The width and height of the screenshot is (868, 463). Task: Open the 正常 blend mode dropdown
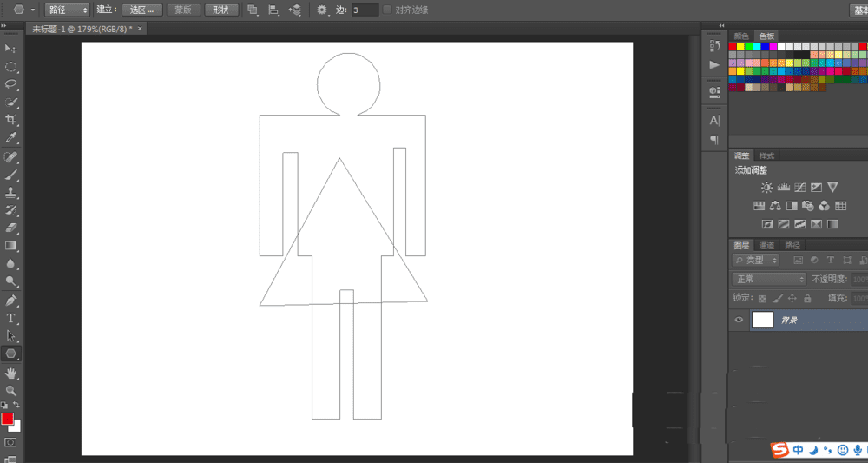pyautogui.click(x=769, y=279)
